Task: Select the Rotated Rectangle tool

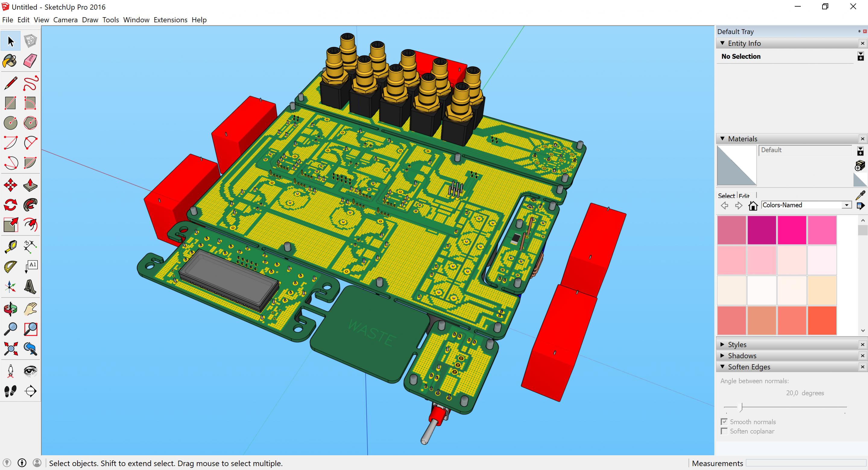Action: [30, 103]
